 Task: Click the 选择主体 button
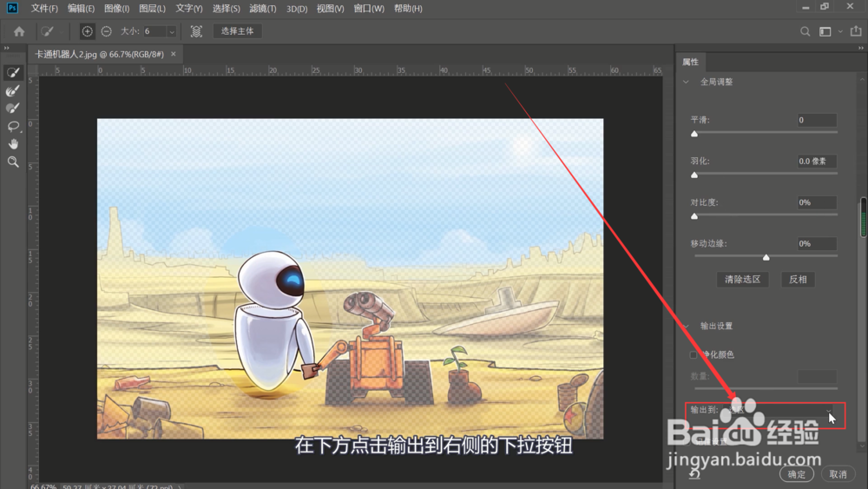point(237,31)
